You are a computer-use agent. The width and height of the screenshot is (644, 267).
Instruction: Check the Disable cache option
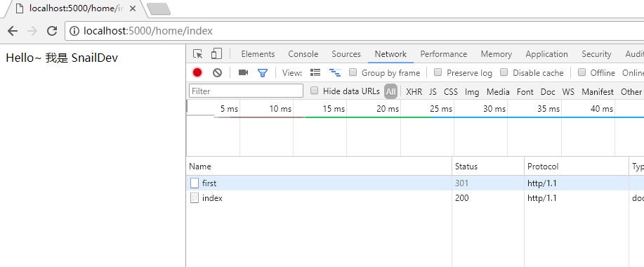[504, 72]
